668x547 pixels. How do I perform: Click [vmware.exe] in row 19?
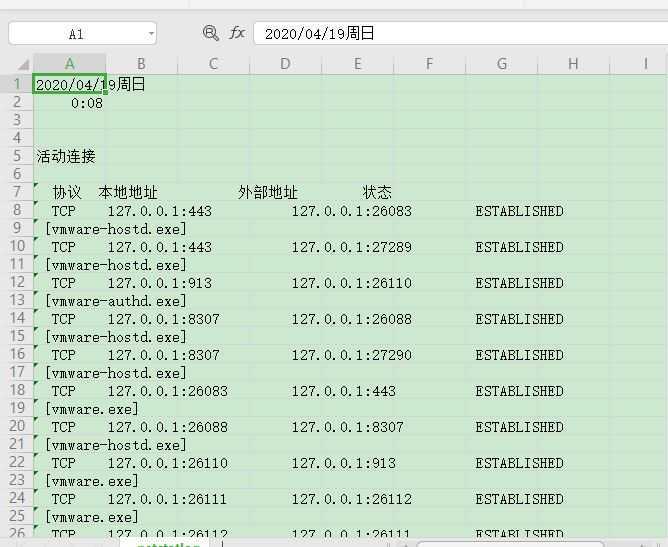[x=92, y=409]
